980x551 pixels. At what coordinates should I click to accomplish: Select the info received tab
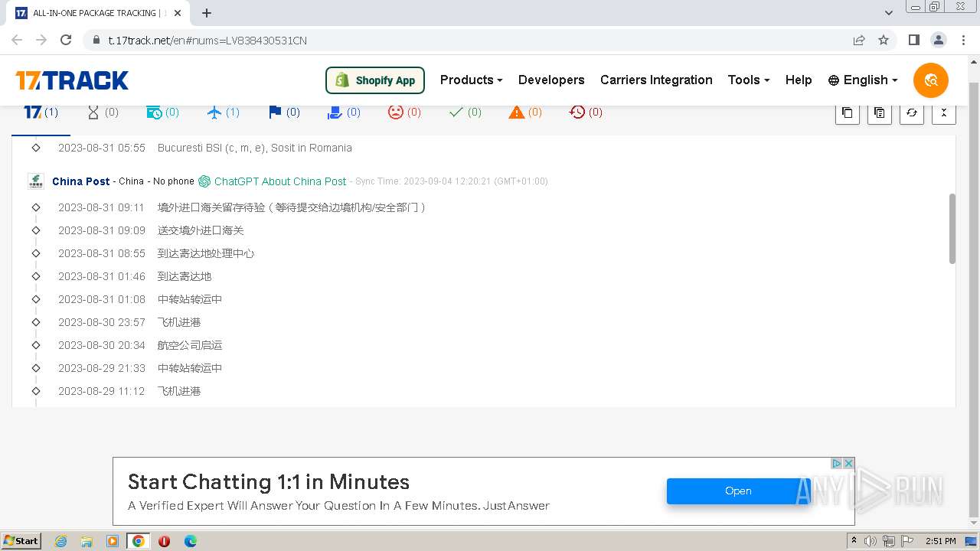pyautogui.click(x=162, y=112)
